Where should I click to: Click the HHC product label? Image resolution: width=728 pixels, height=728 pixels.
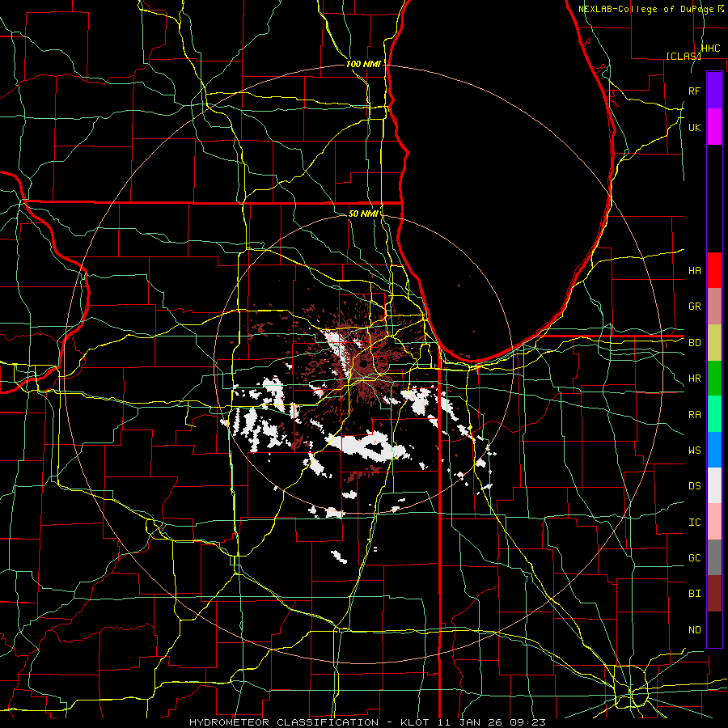(711, 49)
